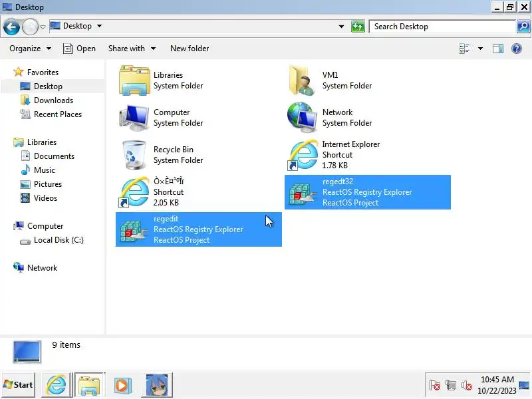Viewport: 532px width, 399px height.
Task: Open Videos library in sidebar
Action: pyautogui.click(x=39, y=198)
